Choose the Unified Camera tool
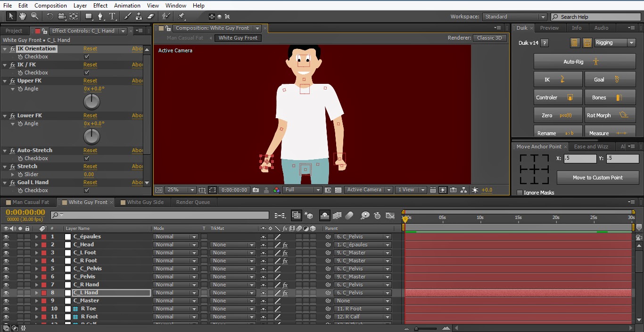The width and height of the screenshot is (644, 332). coord(61,16)
